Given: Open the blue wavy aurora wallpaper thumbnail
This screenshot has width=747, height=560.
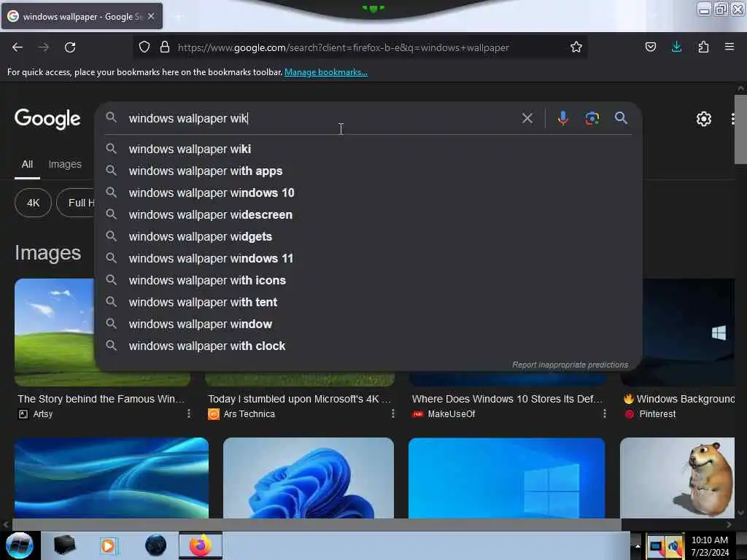Looking at the screenshot, I should click(x=112, y=478).
